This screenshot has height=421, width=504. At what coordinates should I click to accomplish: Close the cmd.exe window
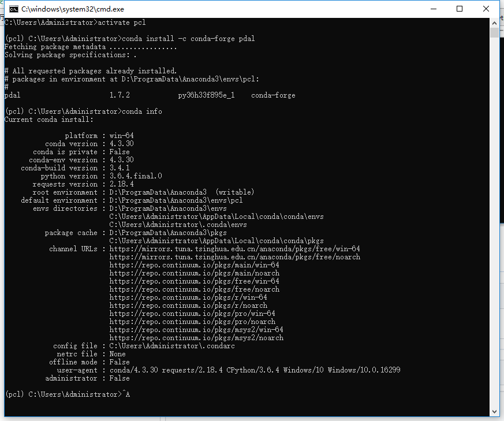click(x=485, y=9)
